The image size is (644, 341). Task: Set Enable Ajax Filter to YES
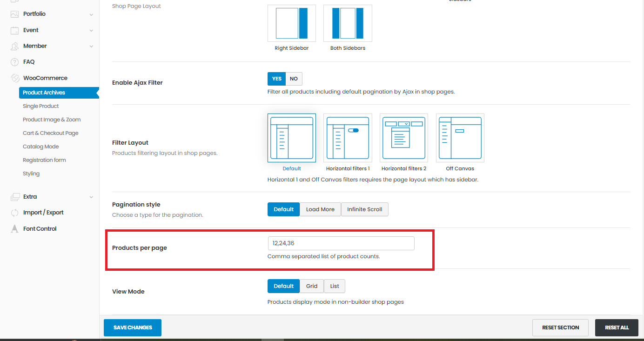pos(277,79)
